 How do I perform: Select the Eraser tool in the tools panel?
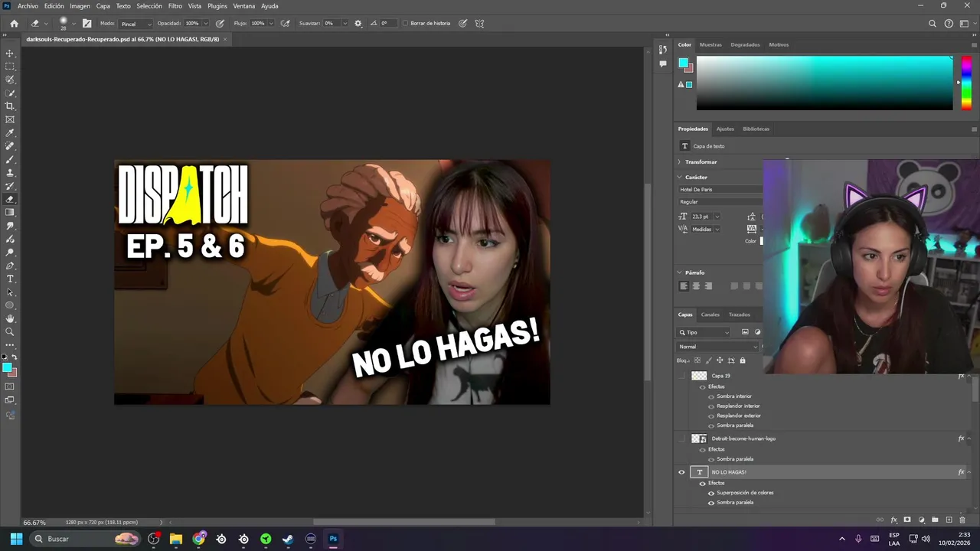pos(10,199)
